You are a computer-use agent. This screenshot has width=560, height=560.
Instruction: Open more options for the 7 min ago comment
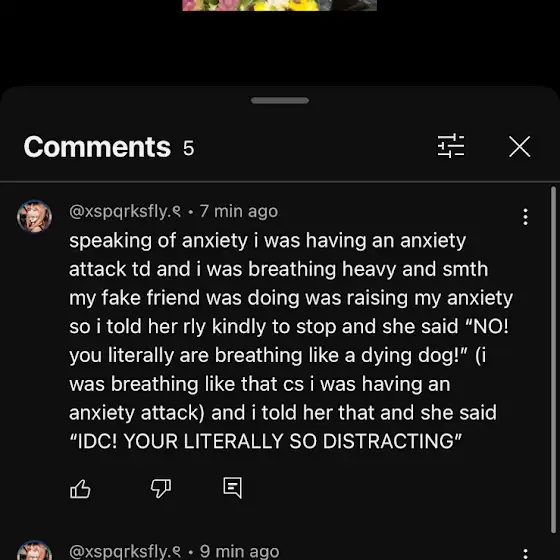(525, 217)
